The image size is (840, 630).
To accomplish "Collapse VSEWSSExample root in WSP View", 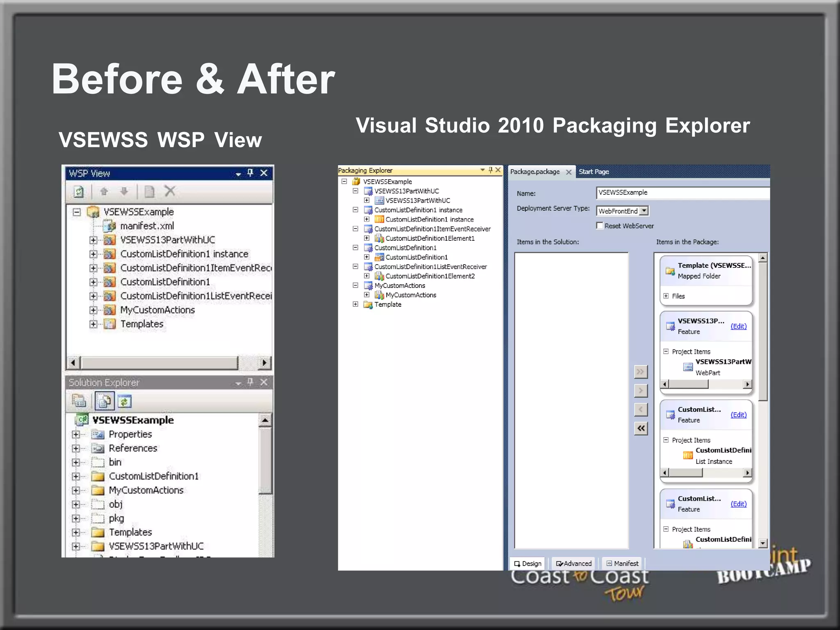I will (x=77, y=212).
